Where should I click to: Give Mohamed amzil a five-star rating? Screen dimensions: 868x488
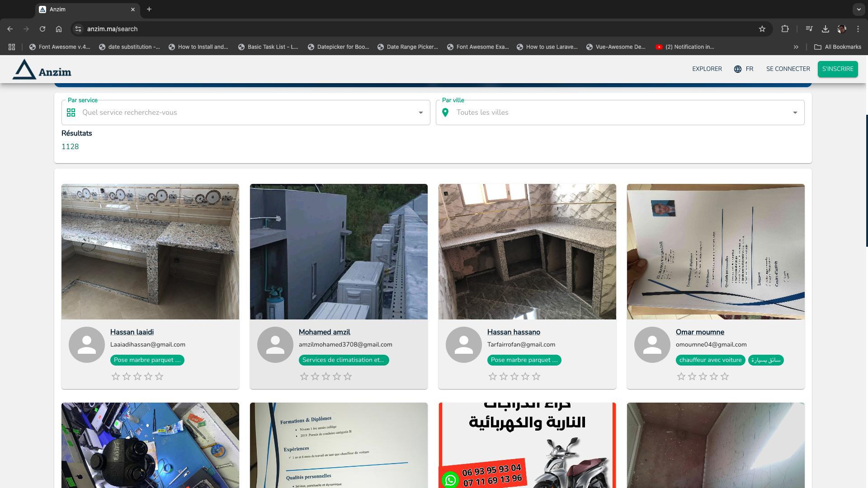[347, 376]
